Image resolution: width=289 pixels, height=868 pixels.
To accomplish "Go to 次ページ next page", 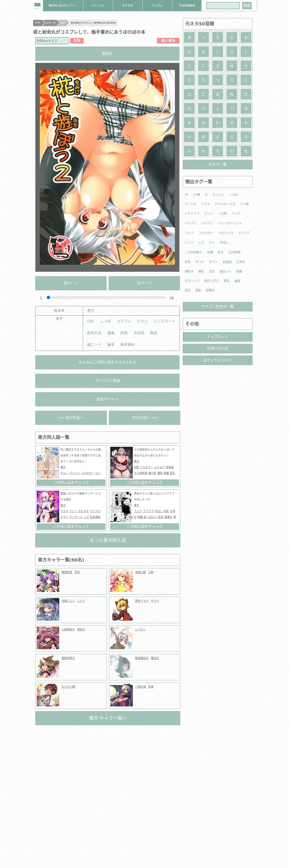I will [x=144, y=283].
